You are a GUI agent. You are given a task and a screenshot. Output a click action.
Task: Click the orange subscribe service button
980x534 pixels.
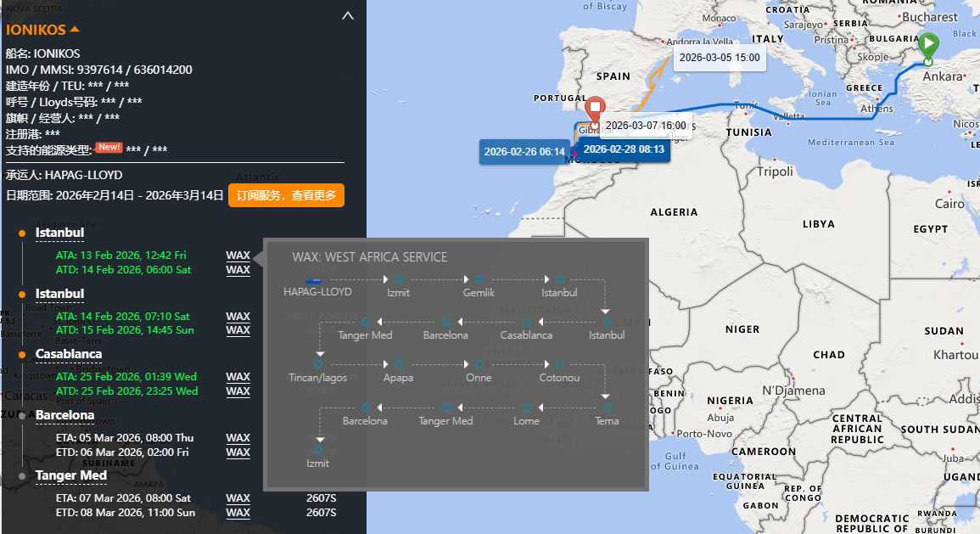286,195
